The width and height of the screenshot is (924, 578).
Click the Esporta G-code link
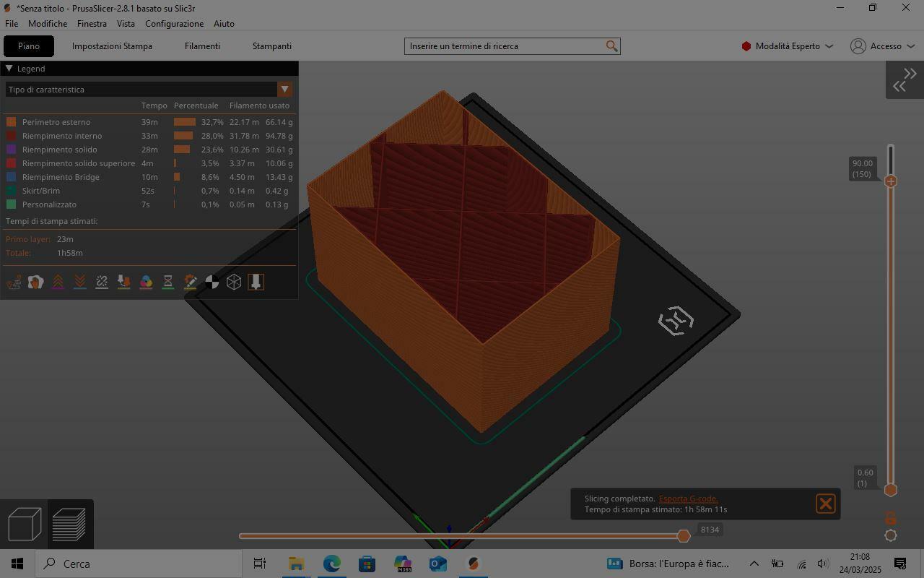688,499
